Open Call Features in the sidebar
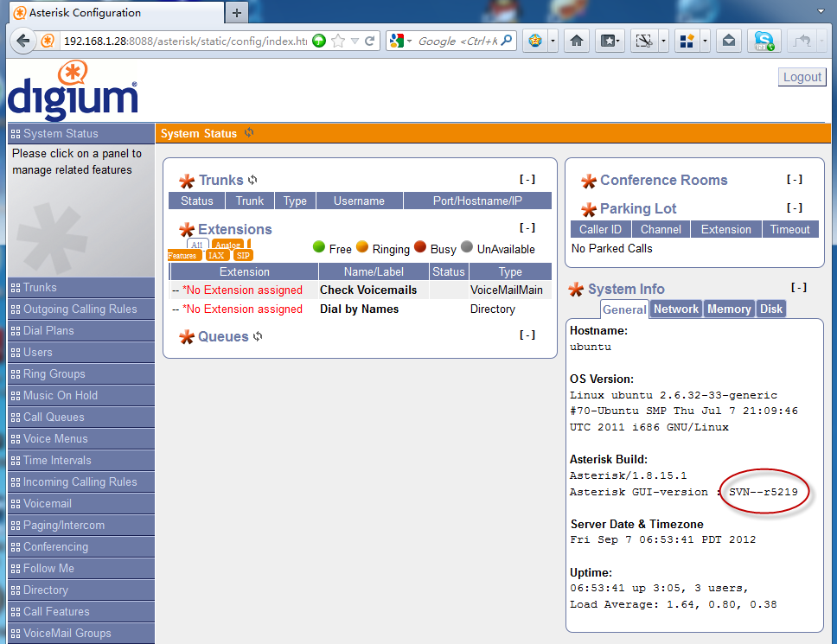Viewport: 837px width, 644px height. point(81,611)
